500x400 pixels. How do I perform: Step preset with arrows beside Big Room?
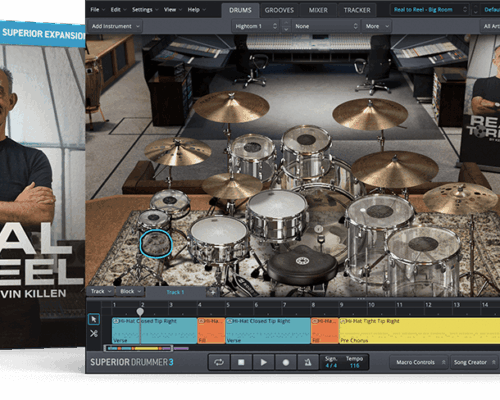click(476, 10)
